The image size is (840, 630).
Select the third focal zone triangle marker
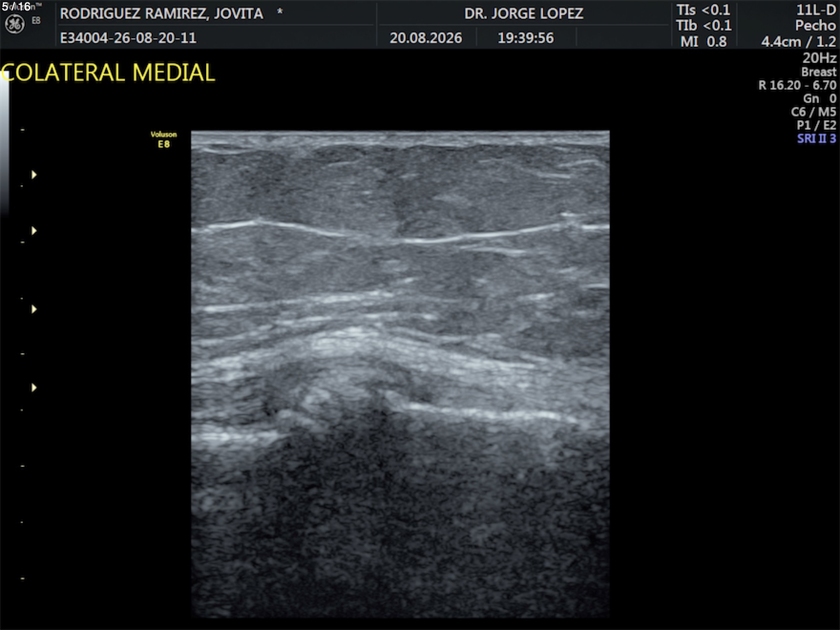(34, 309)
